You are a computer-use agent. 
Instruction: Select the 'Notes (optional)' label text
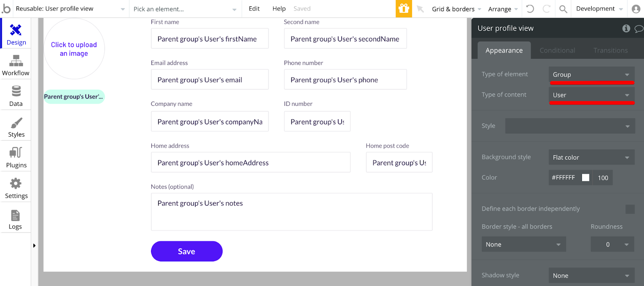(x=172, y=187)
